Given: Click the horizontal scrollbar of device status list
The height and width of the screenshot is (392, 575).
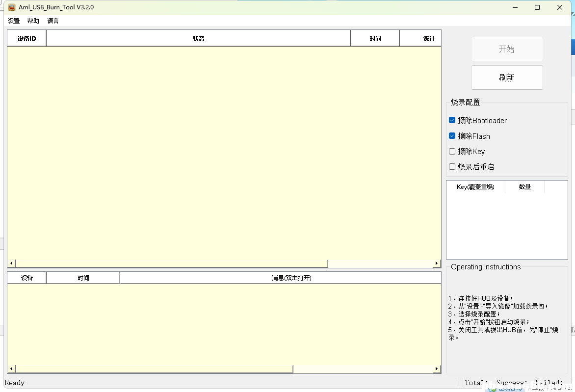Looking at the screenshot, I should tap(172, 263).
